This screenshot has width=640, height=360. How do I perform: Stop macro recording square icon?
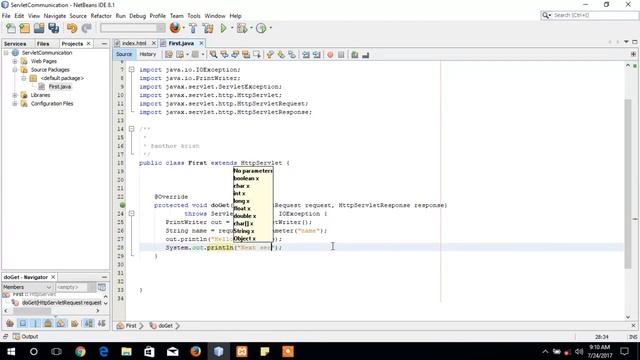point(341,55)
